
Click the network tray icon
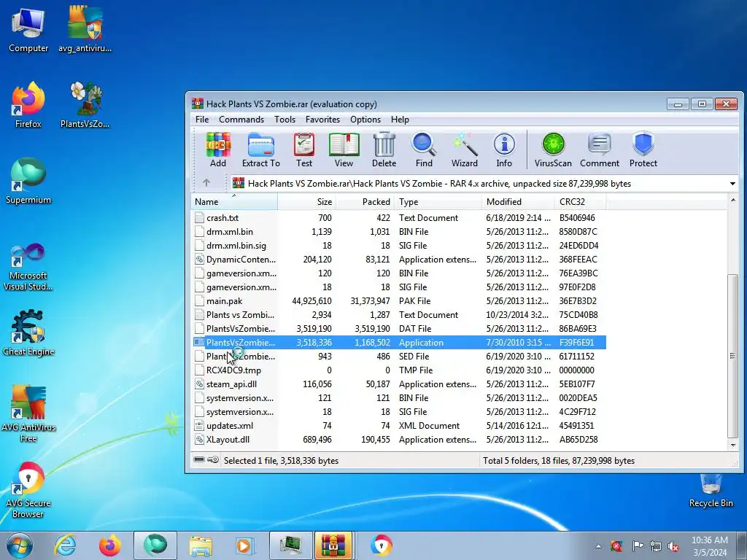[656, 546]
